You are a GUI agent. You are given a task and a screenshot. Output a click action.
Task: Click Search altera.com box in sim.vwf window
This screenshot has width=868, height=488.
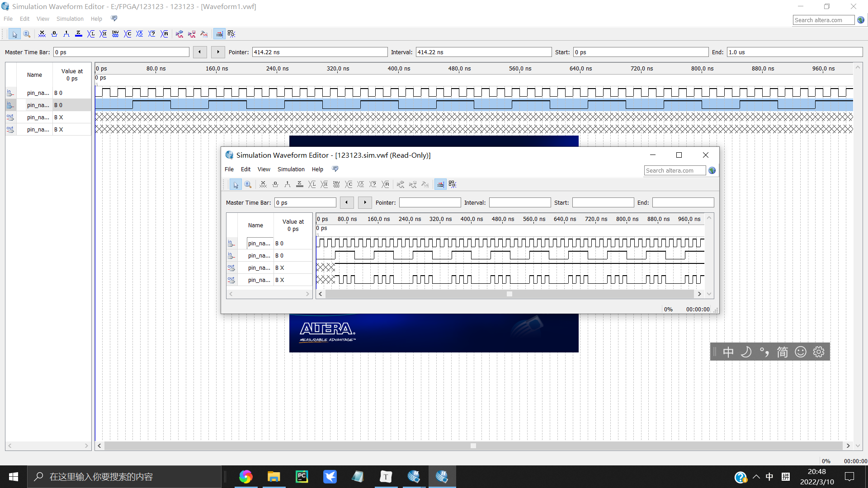tap(675, 170)
